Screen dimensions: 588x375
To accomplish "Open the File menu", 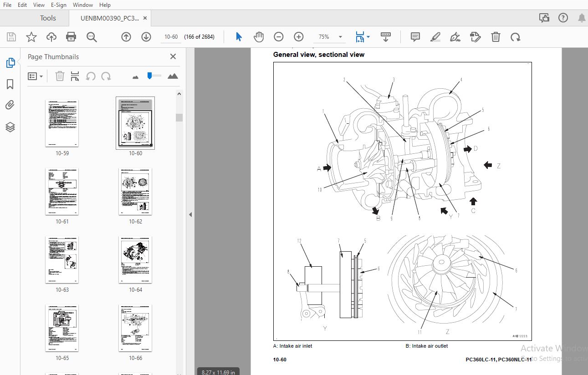I will [x=7, y=5].
